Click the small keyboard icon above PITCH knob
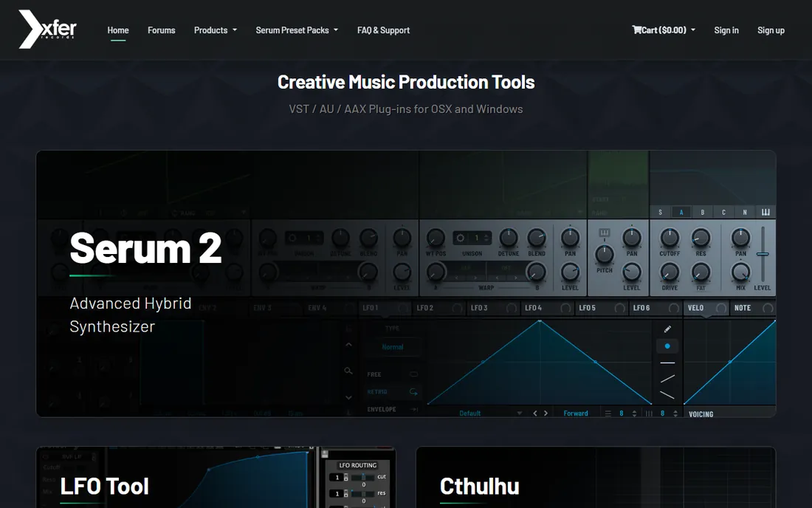The width and height of the screenshot is (812, 508). point(604,233)
